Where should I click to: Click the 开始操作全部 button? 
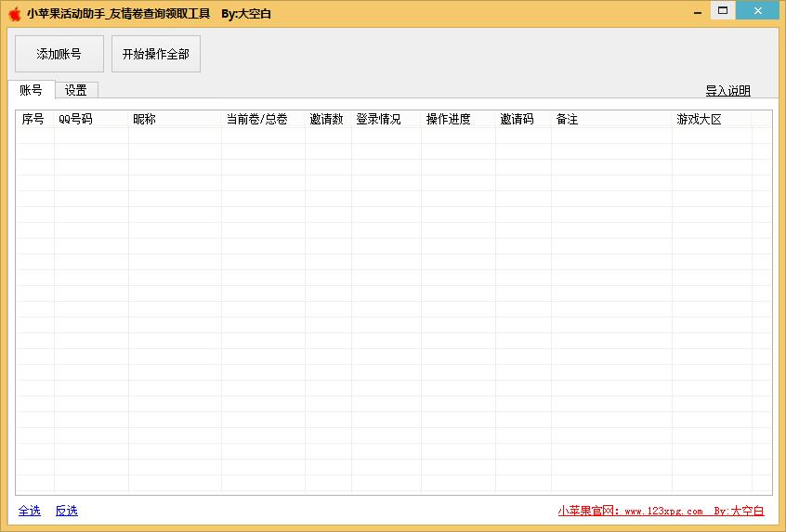[155, 54]
